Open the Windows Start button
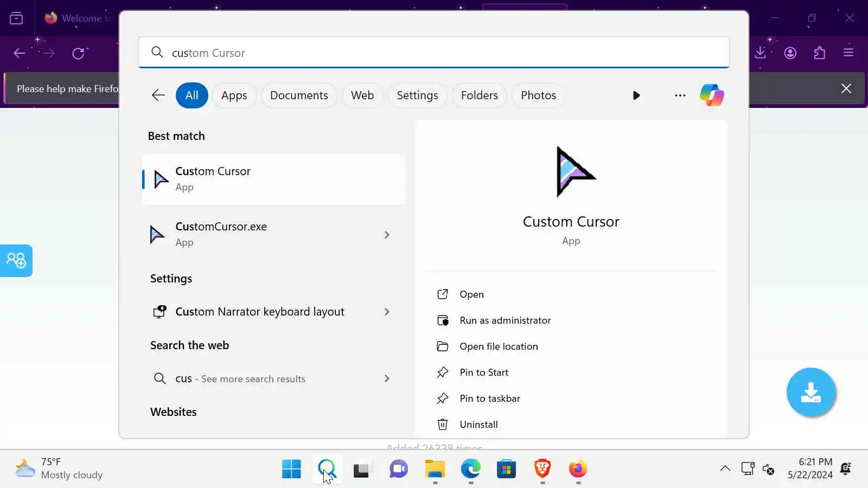The width and height of the screenshot is (868, 488). (x=291, y=468)
